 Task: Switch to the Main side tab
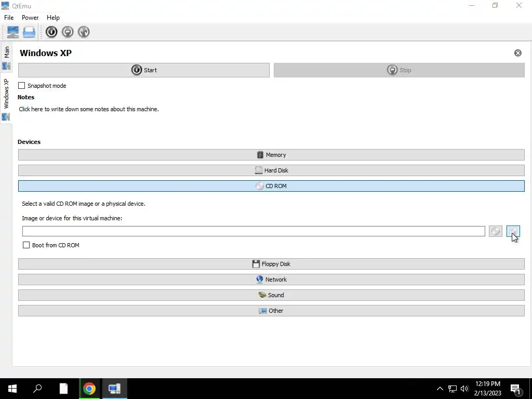coord(6,58)
